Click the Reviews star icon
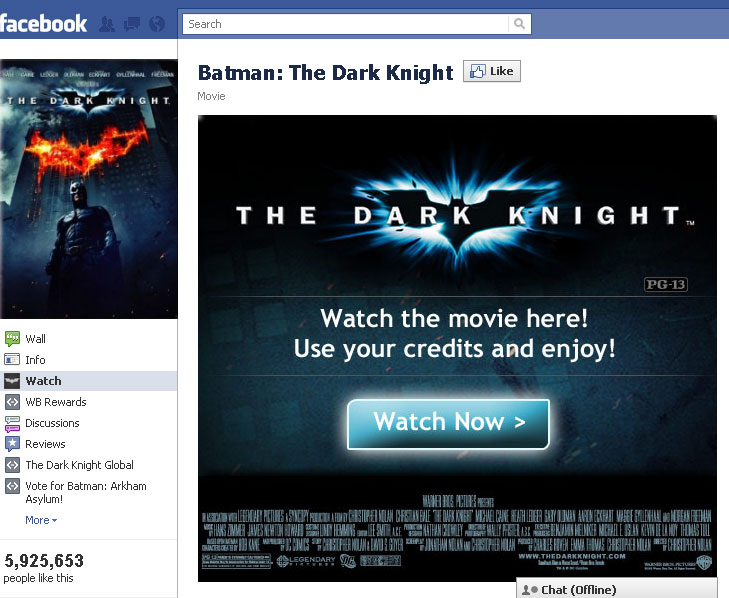This screenshot has height=598, width=729. 12,444
